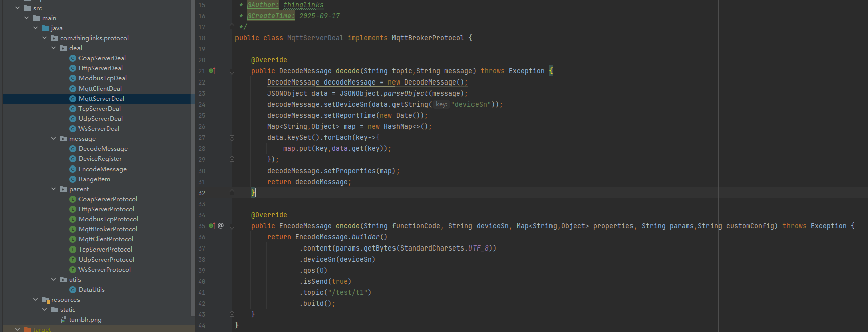This screenshot has width=868, height=332.
Task: Select EncodeMessage in the message package
Action: coord(102,169)
